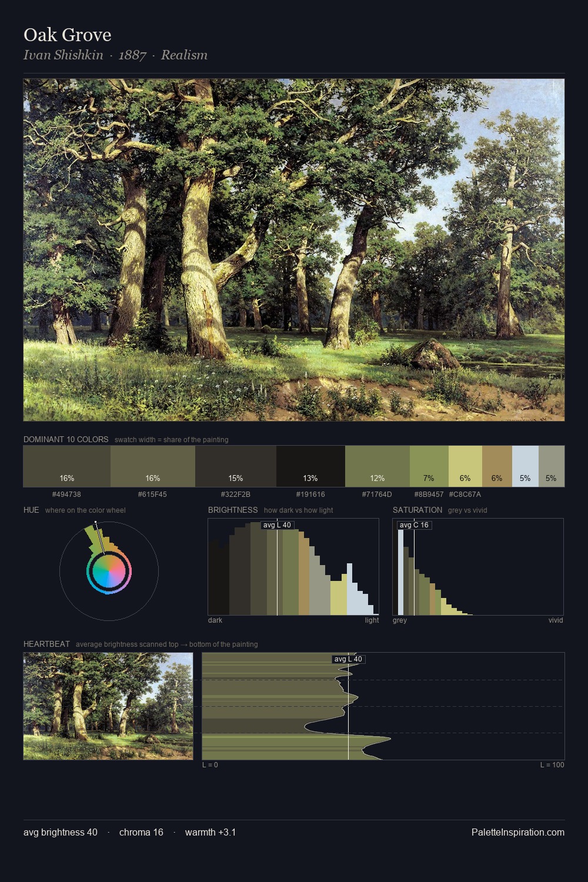This screenshot has height=882, width=588.
Task: Select the #191616 swatch at 13%
Action: [310, 466]
